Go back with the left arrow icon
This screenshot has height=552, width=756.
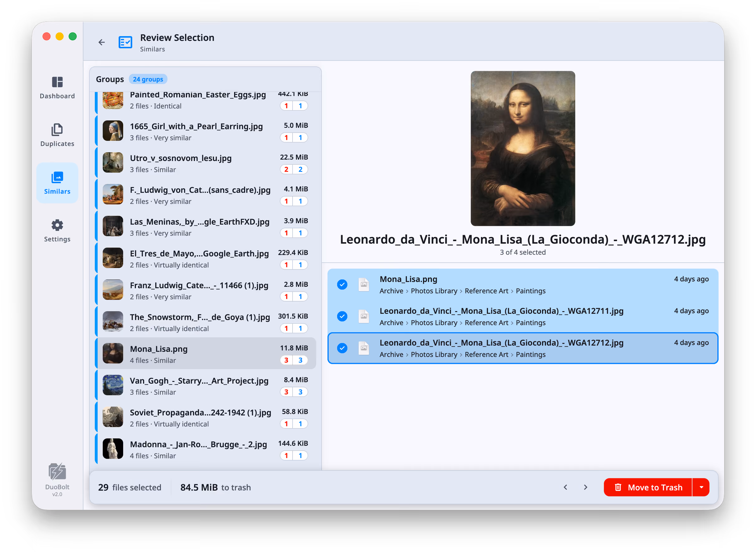pyautogui.click(x=101, y=42)
